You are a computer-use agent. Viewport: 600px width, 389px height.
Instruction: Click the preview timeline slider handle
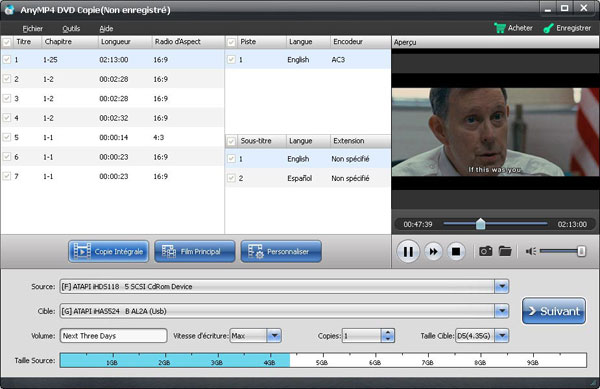pos(480,224)
